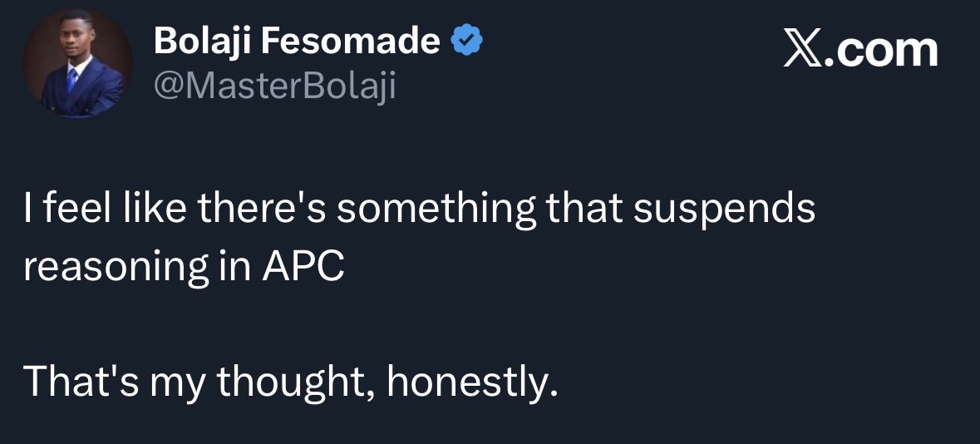Image resolution: width=980 pixels, height=444 pixels.
Task: Click the display name Bolaji Fesomade
Action: point(296,42)
